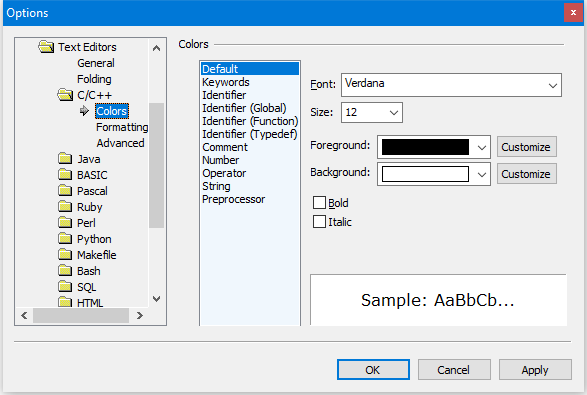Click Customize next to Foreground
The image size is (587, 395).
[x=526, y=147]
